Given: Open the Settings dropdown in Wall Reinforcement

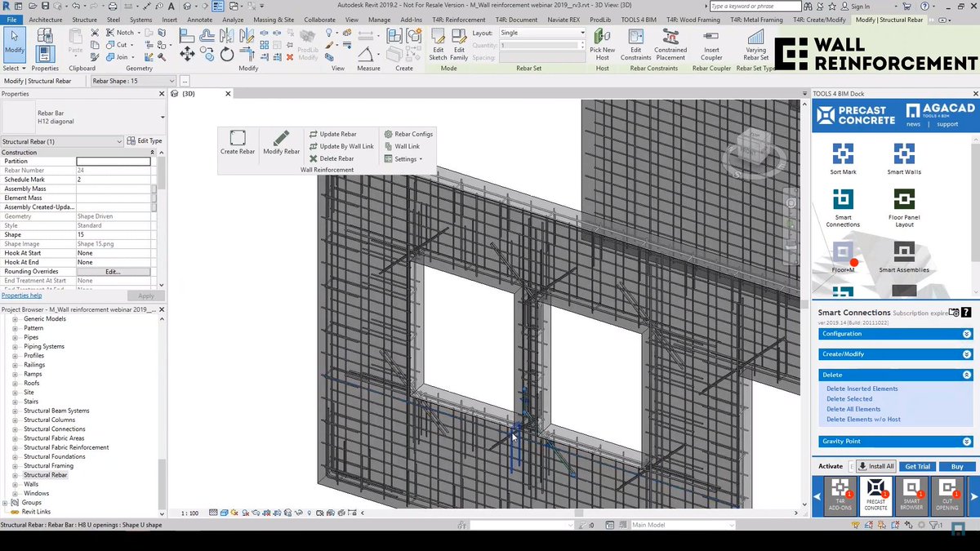Looking at the screenshot, I should pos(404,158).
